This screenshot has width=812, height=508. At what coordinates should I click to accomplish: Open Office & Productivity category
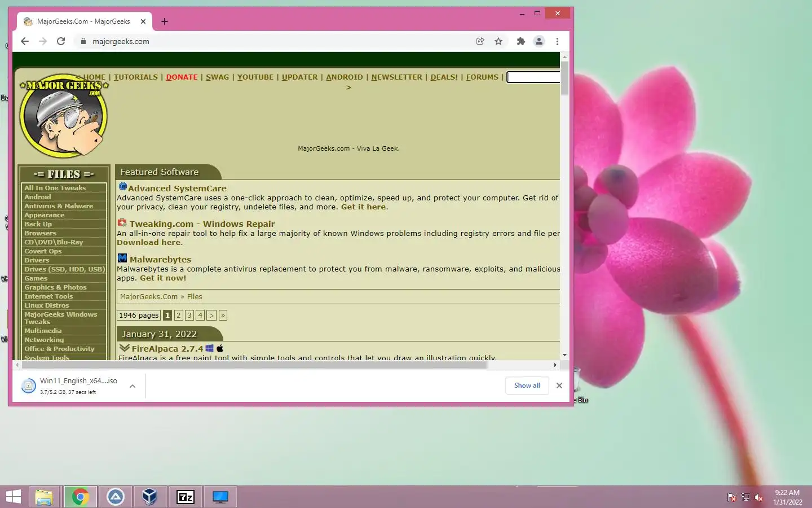[x=59, y=349]
